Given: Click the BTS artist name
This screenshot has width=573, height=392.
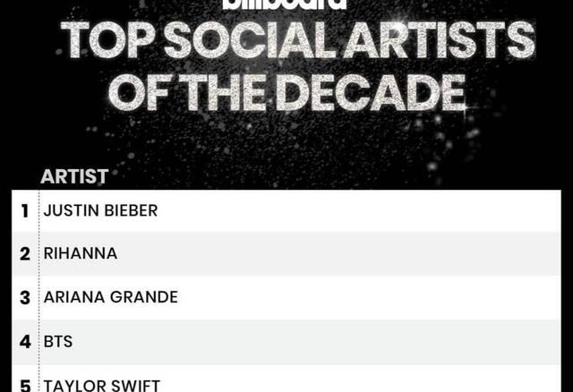Looking at the screenshot, I should 57,342.
